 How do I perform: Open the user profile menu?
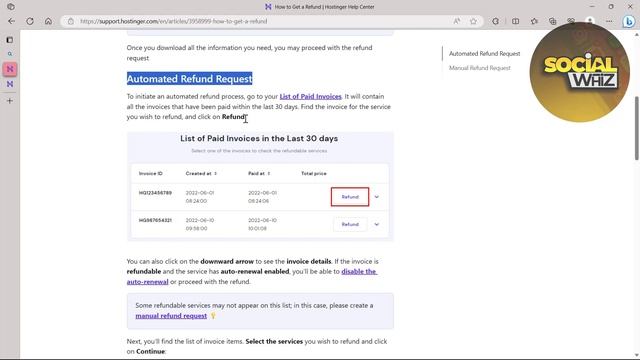590,20
